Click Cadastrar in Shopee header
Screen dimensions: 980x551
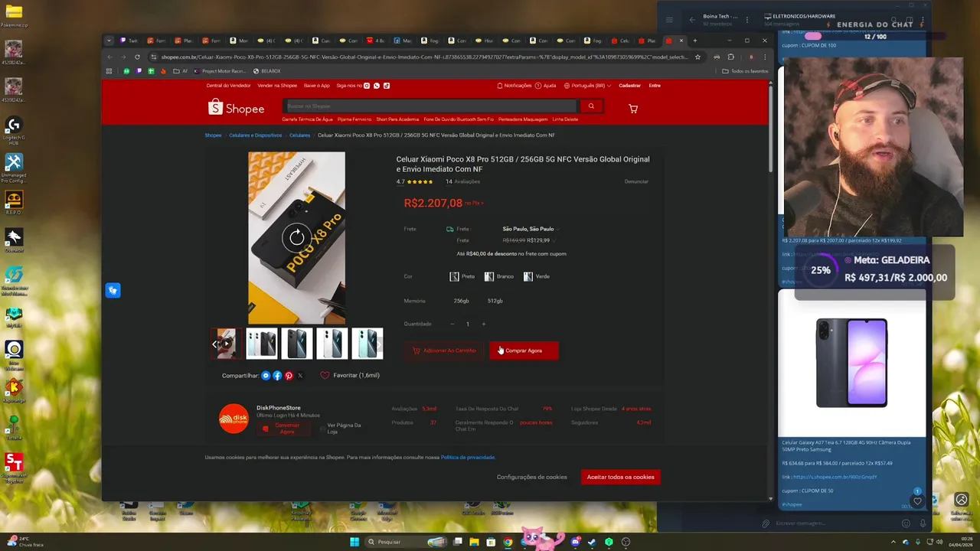629,86
